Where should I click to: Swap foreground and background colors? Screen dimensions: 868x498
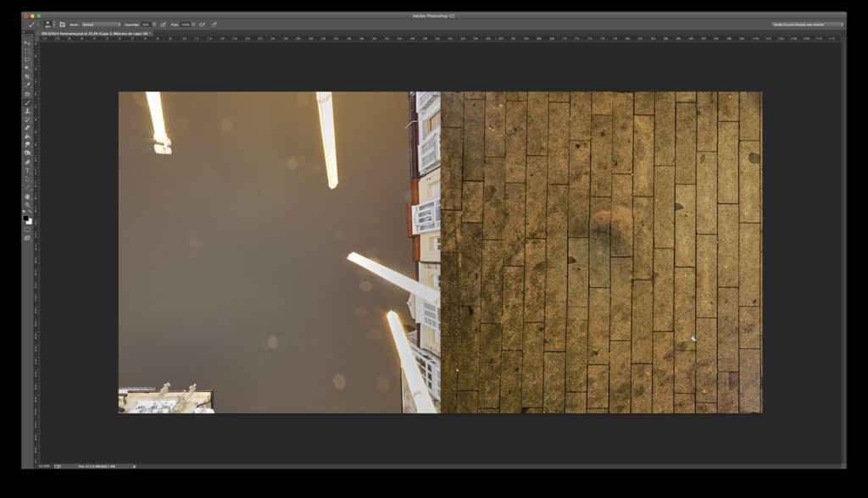click(x=30, y=212)
